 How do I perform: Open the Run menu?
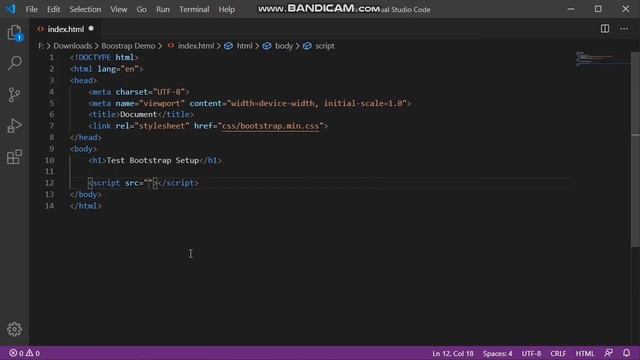click(163, 9)
